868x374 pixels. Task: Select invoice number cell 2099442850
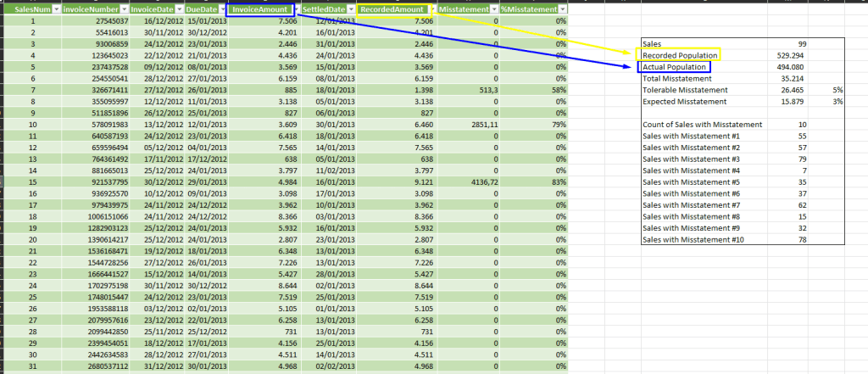pyautogui.click(x=95, y=331)
